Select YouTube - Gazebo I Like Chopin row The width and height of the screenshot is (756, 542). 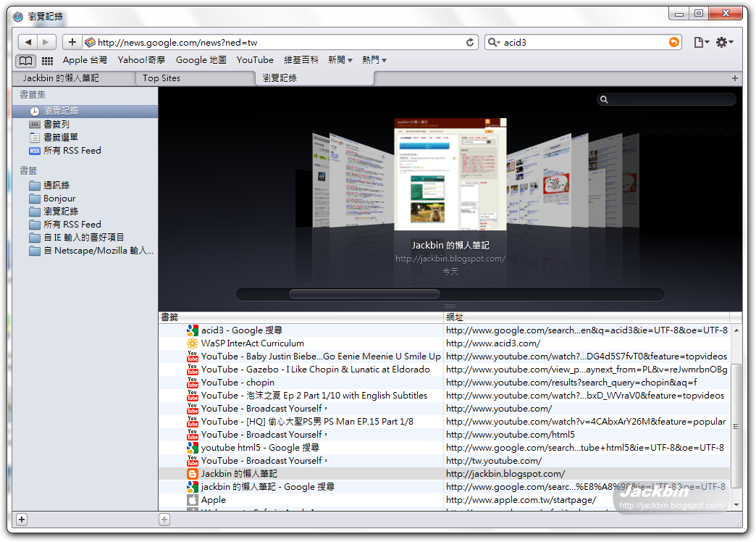(444, 370)
